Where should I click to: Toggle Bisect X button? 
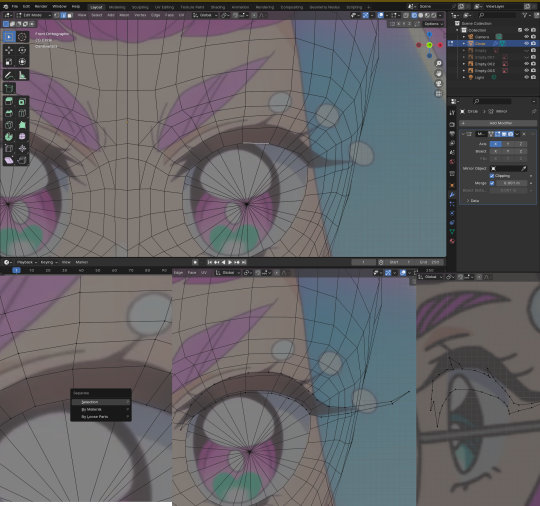(496, 151)
